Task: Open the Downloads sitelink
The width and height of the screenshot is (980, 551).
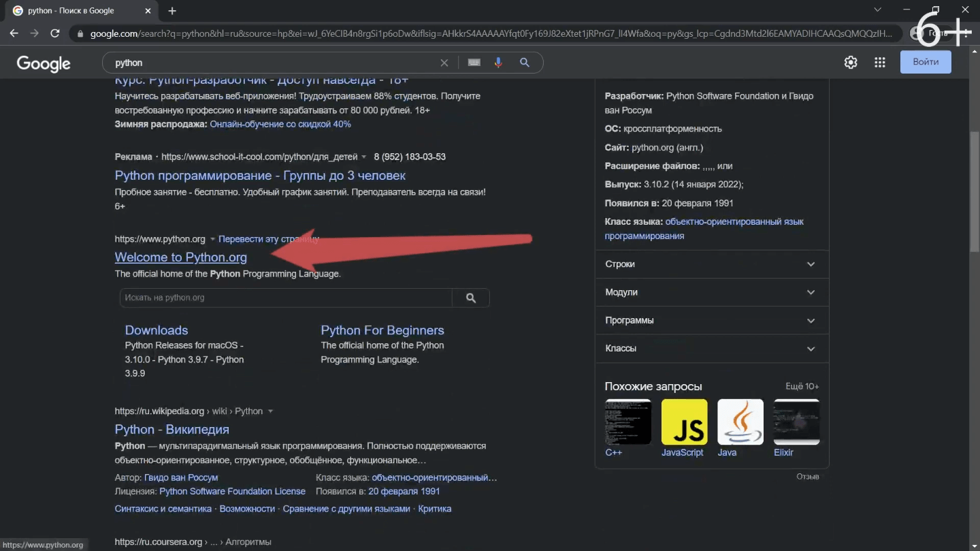Action: [157, 330]
